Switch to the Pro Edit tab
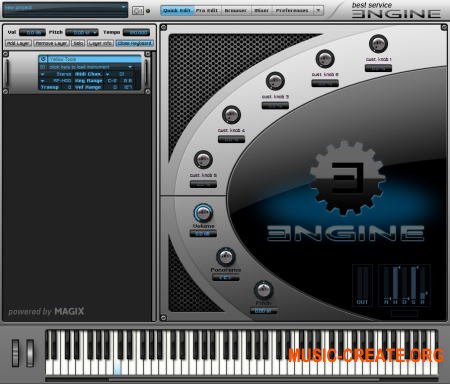 pos(206,10)
